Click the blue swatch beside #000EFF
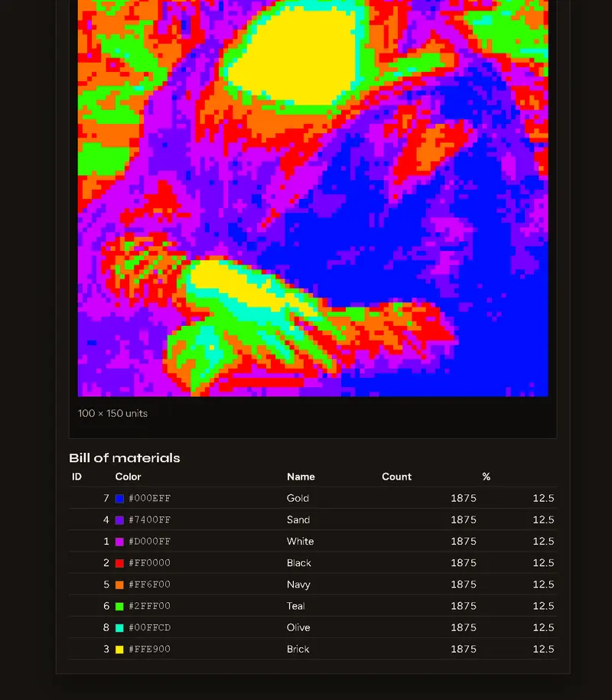This screenshot has height=700, width=612. pyautogui.click(x=119, y=499)
